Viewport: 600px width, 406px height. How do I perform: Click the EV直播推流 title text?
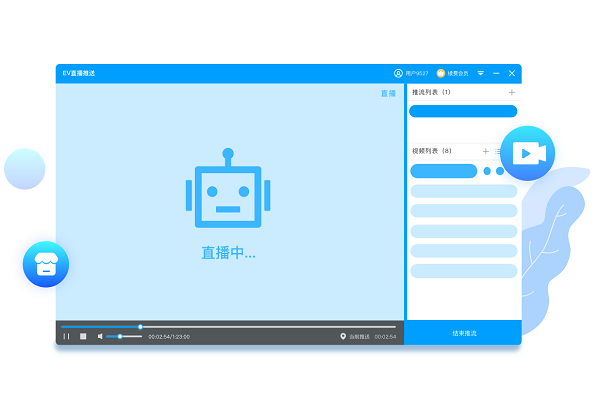[79, 73]
